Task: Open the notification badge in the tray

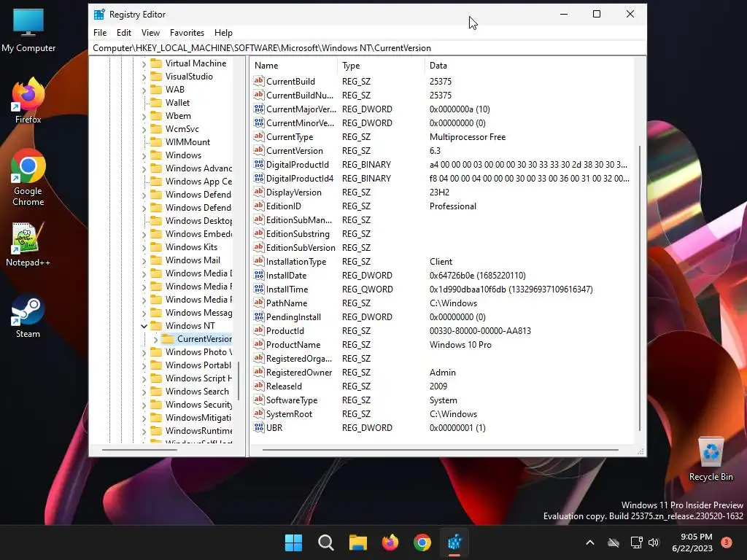Action: (x=727, y=542)
